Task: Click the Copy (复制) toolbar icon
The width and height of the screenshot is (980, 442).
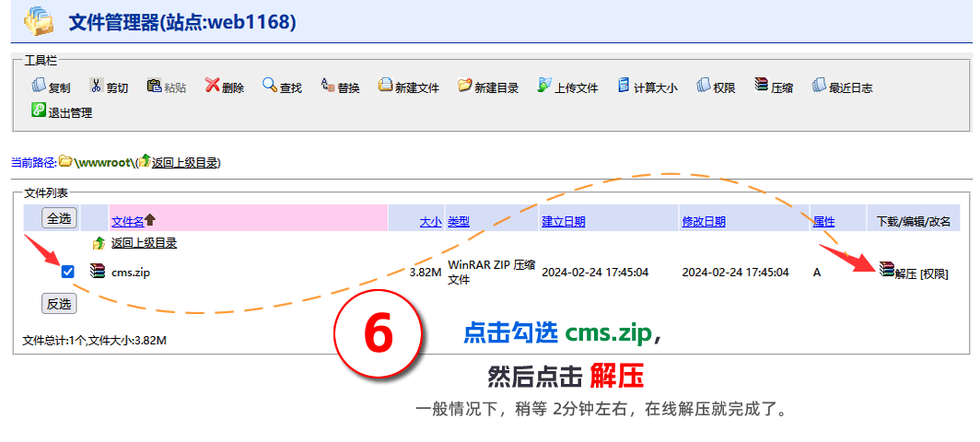Action: tap(39, 85)
